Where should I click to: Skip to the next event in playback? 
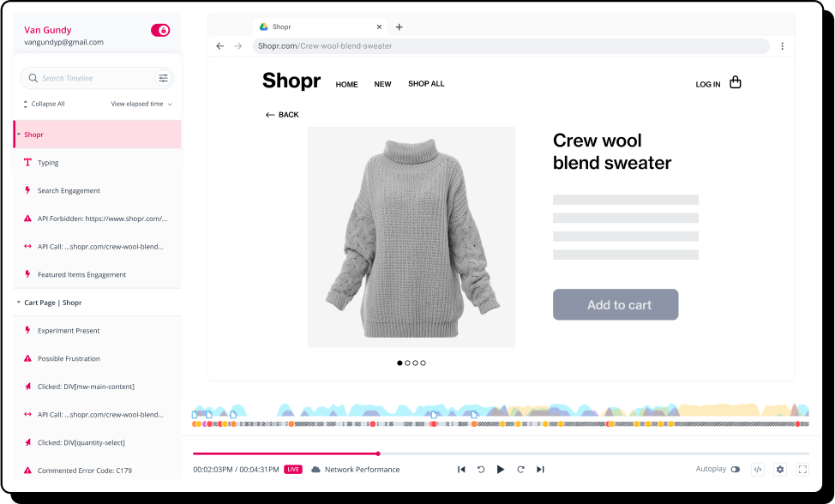coord(540,470)
